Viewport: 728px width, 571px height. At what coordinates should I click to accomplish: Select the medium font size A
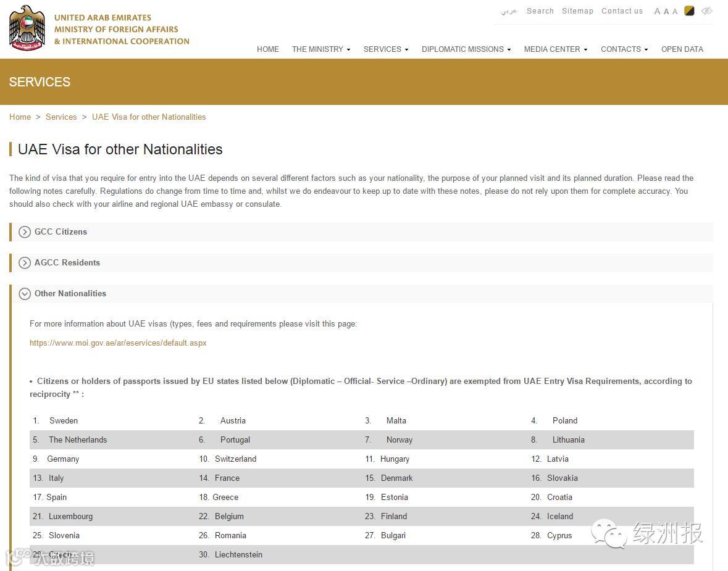[666, 12]
